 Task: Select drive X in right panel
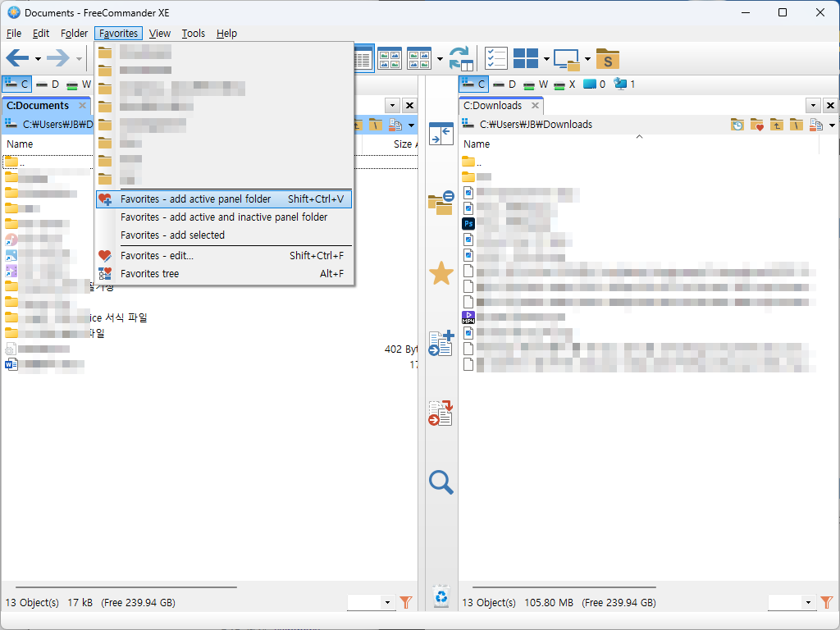coord(565,84)
